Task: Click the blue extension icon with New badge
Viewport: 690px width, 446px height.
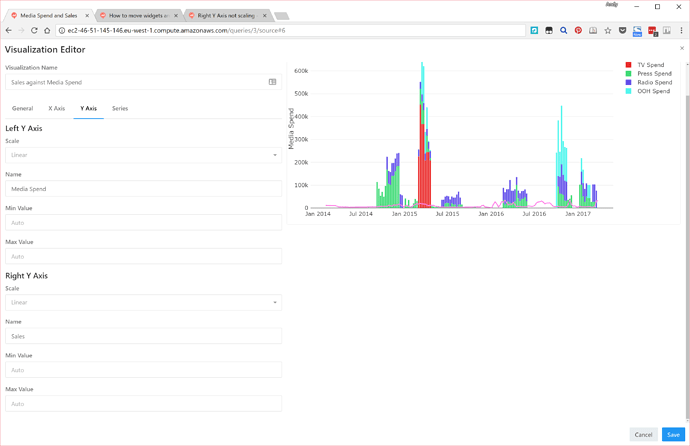Action: (x=637, y=31)
